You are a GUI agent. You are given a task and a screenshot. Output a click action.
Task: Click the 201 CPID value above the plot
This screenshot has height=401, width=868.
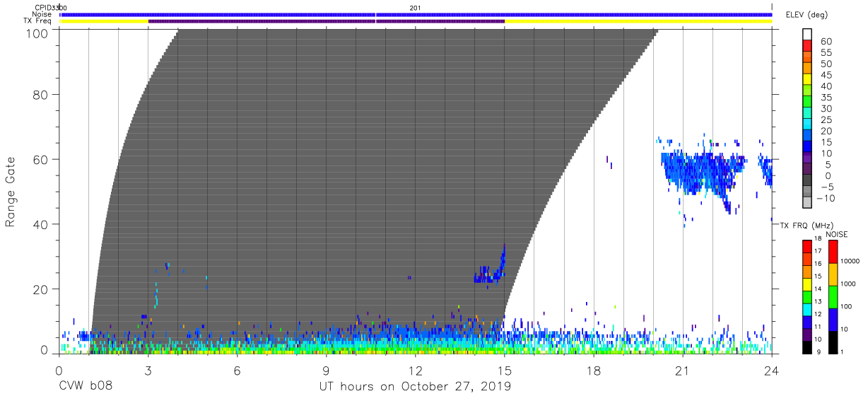(x=415, y=8)
